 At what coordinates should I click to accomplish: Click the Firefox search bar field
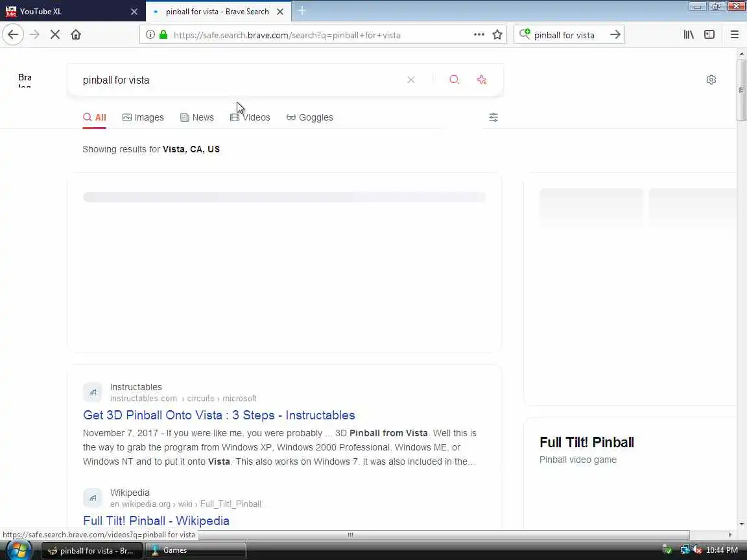point(569,35)
